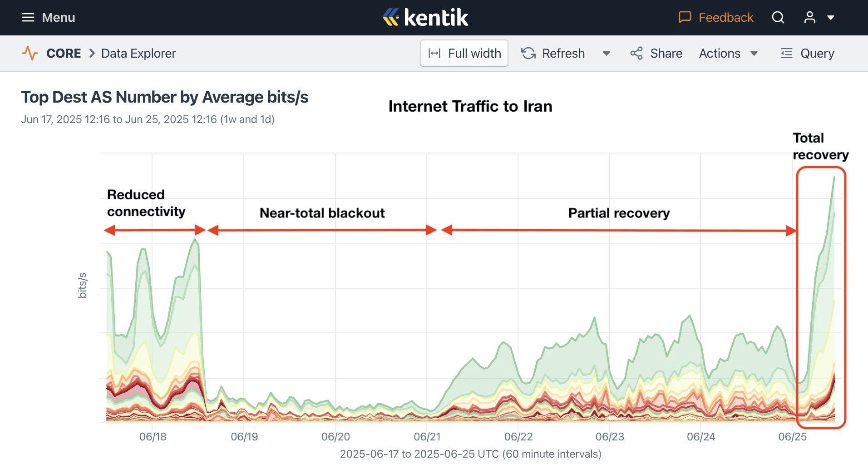Click the Feedback speech bubble icon

[685, 18]
